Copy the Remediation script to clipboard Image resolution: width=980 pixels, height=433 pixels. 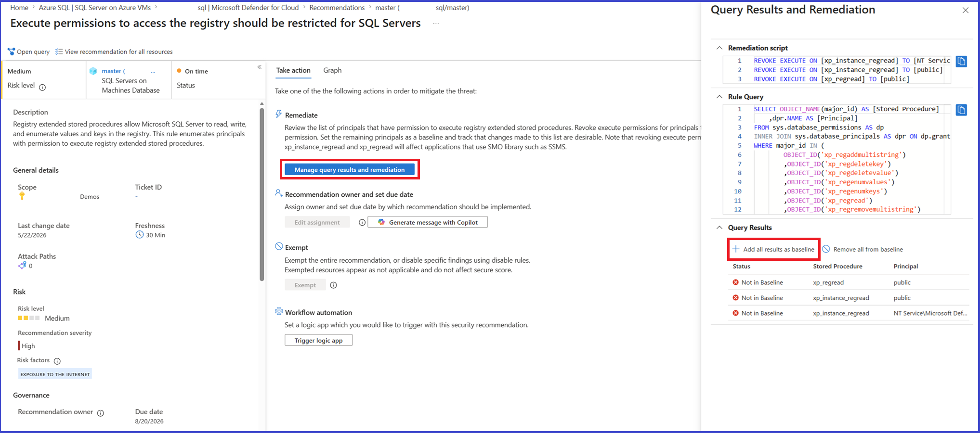pos(961,61)
